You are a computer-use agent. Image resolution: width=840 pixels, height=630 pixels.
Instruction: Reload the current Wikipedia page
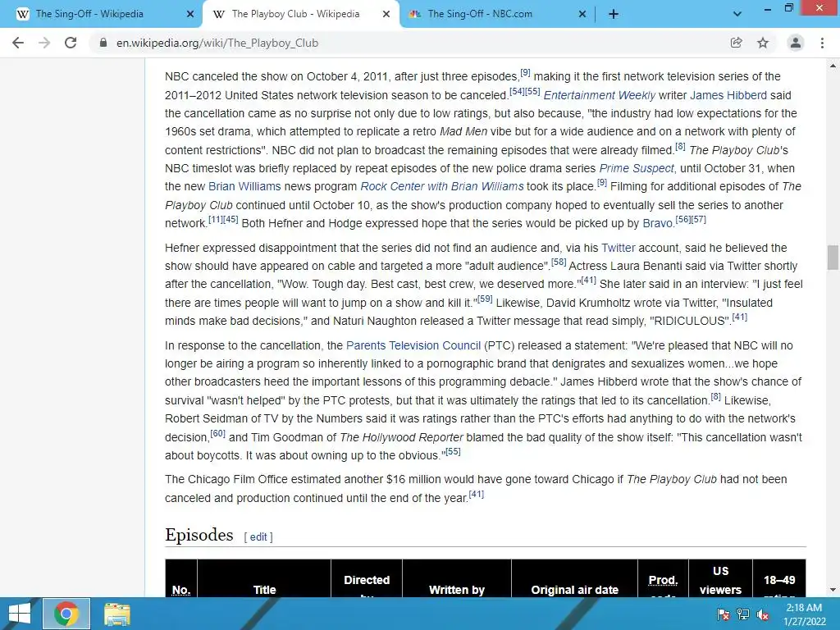coord(71,43)
